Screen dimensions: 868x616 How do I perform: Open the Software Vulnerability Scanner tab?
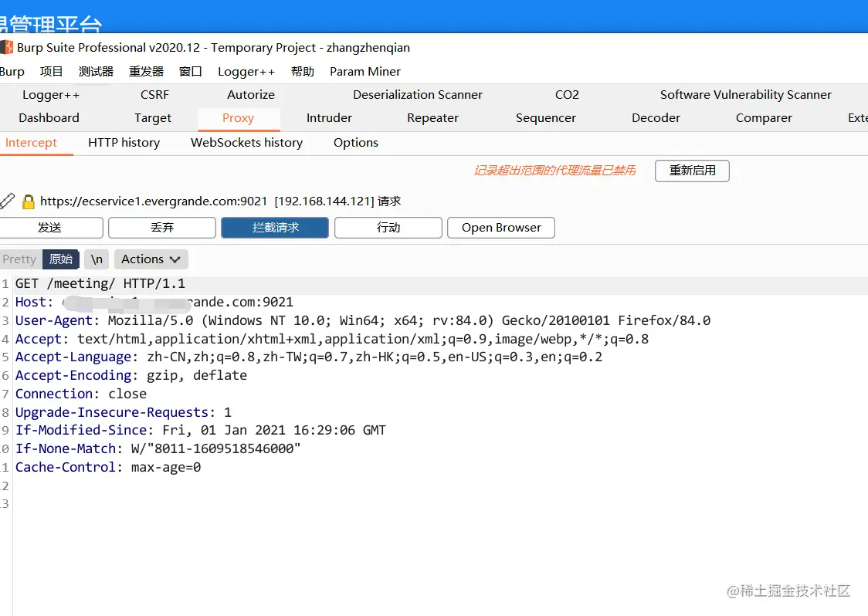[x=746, y=95]
